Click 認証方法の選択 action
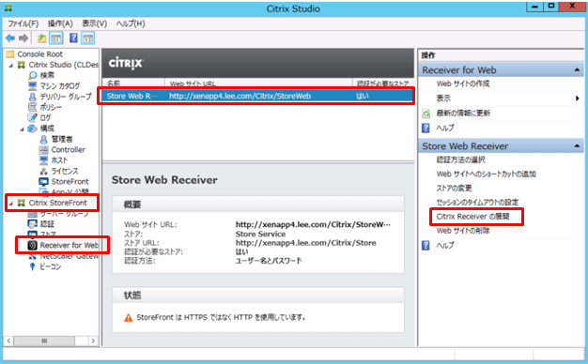This screenshot has width=588, height=364. tap(460, 159)
